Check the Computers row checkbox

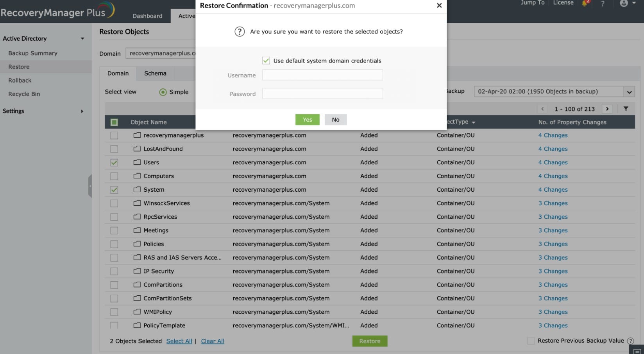point(114,176)
